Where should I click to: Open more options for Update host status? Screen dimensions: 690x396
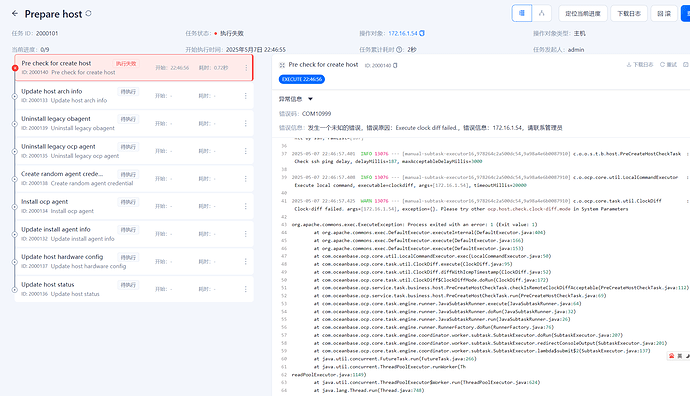pyautogui.click(x=246, y=289)
